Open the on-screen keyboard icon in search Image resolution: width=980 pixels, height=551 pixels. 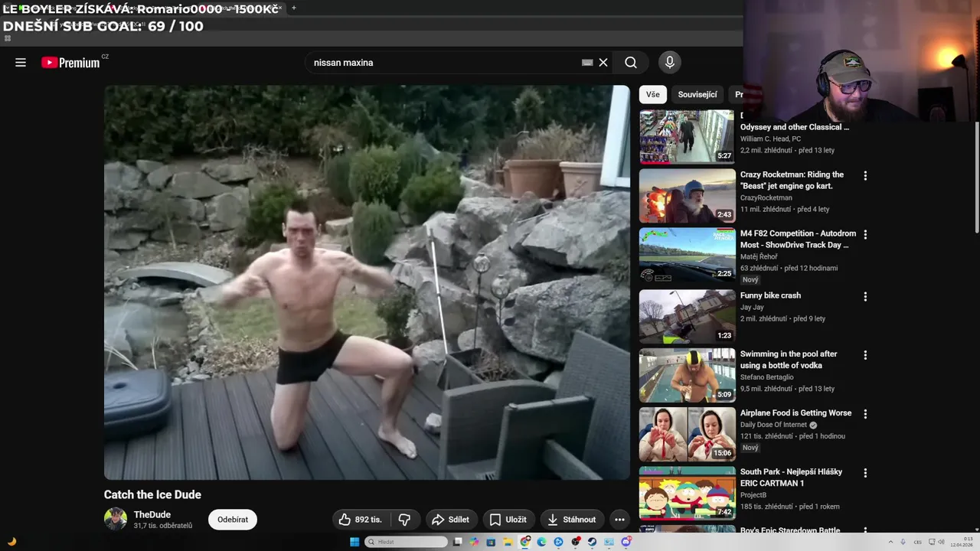(x=587, y=63)
